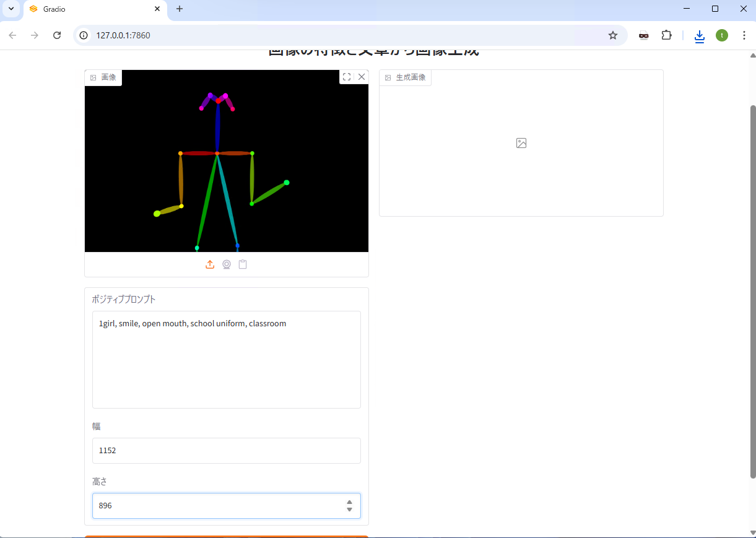The height and width of the screenshot is (538, 756).
Task: Click the upload image icon below the pose
Action: 210,264
